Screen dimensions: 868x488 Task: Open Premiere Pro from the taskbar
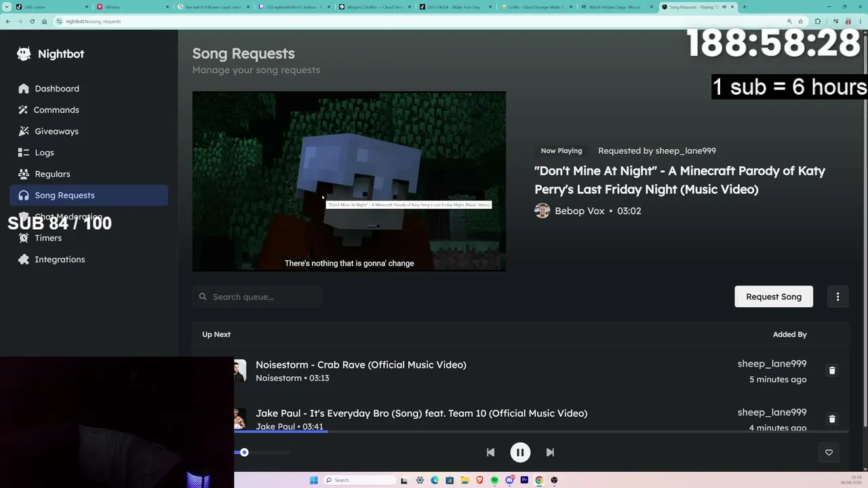point(524,480)
